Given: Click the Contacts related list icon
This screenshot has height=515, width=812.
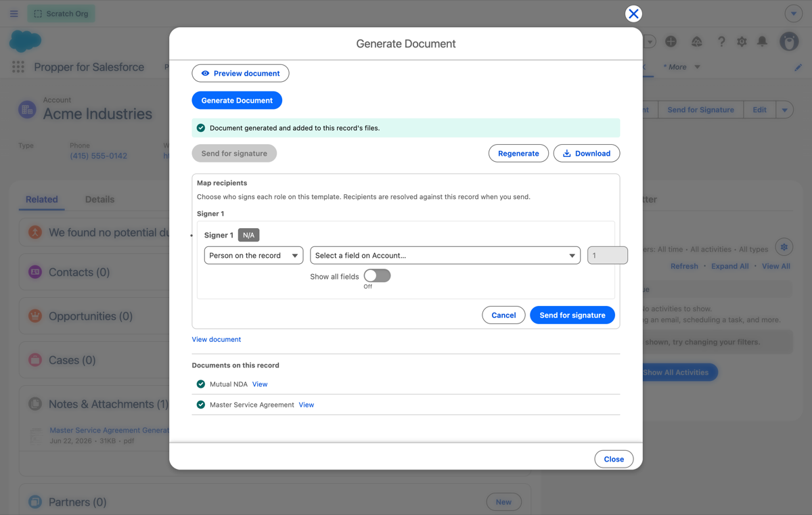Looking at the screenshot, I should [35, 272].
